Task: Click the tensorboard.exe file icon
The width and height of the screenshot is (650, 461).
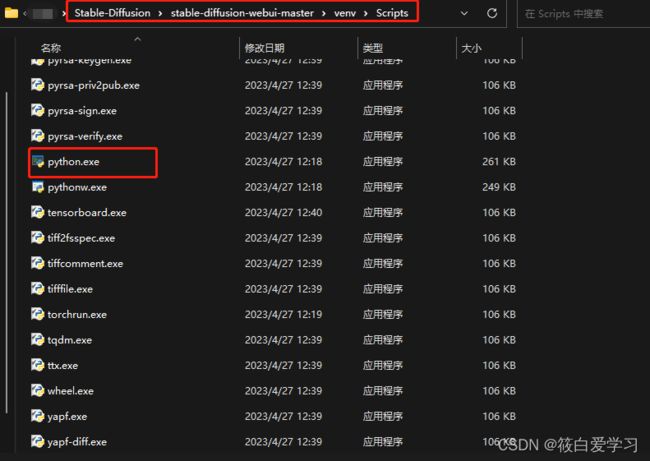Action: [38, 212]
